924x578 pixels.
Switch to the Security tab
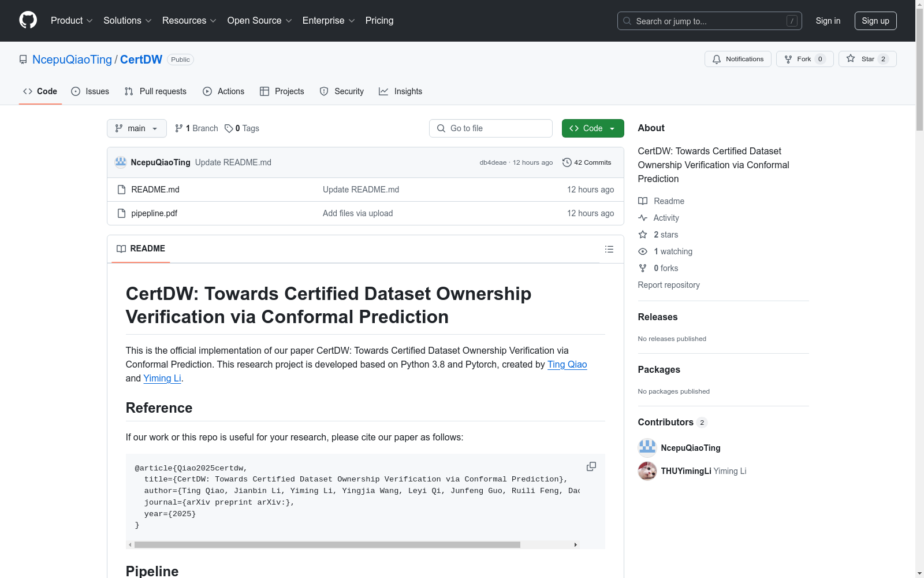click(342, 91)
